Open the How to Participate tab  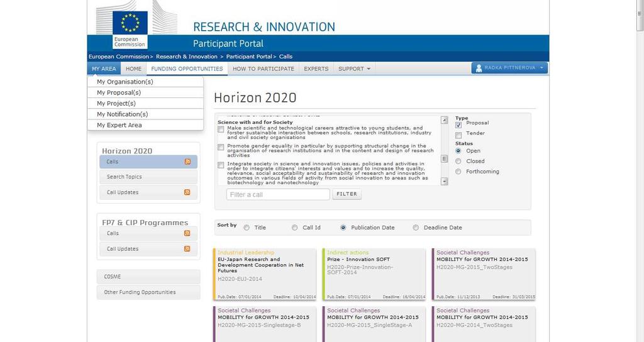pyautogui.click(x=264, y=69)
